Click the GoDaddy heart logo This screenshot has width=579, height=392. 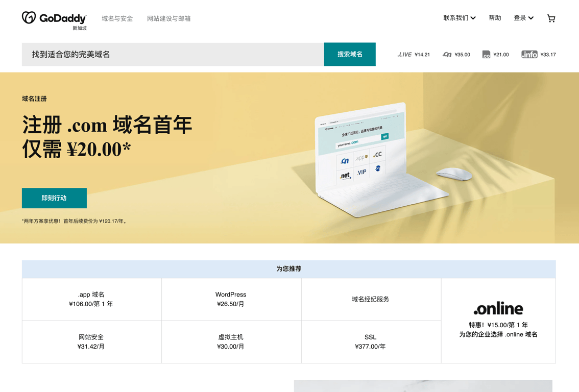[29, 17]
